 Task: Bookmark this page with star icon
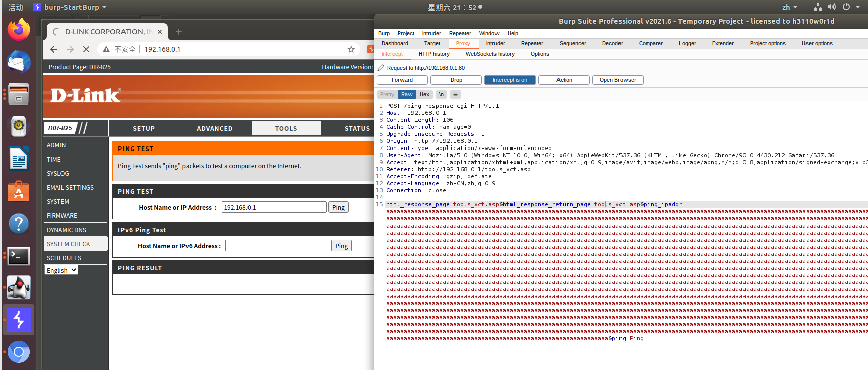tap(351, 49)
